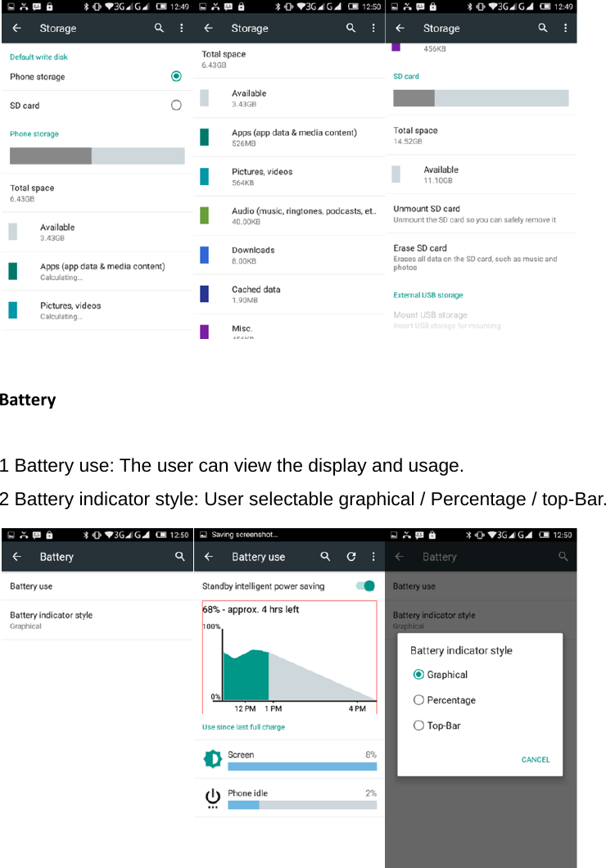Open the overflow menu on the Storage screen
This screenshot has width=606, height=868.
click(181, 28)
